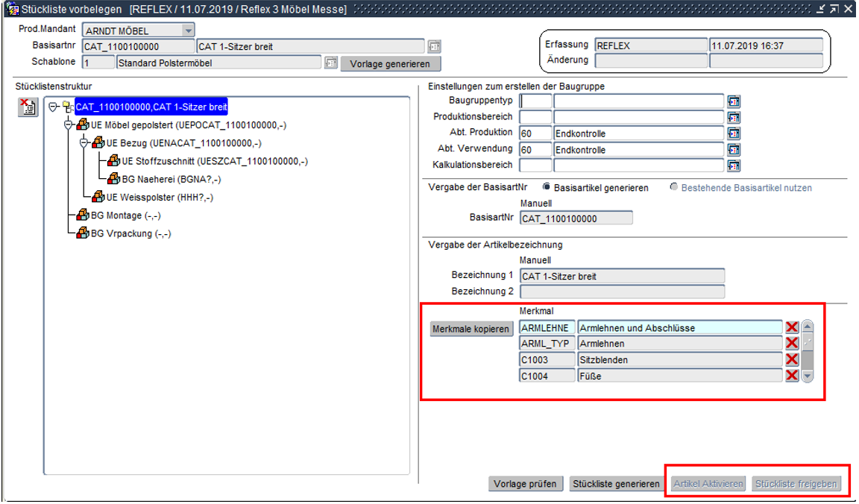Open the Prod.Mandant dropdown

coord(188,31)
